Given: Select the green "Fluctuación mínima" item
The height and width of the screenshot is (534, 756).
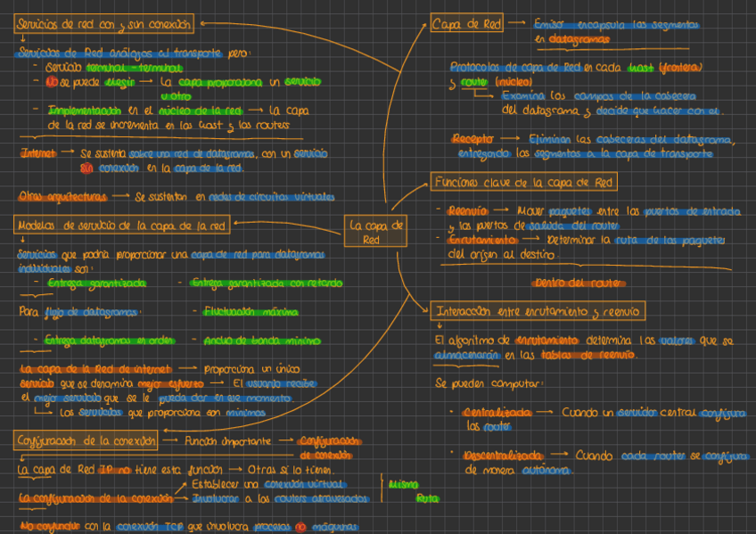Looking at the screenshot, I should point(251,312).
